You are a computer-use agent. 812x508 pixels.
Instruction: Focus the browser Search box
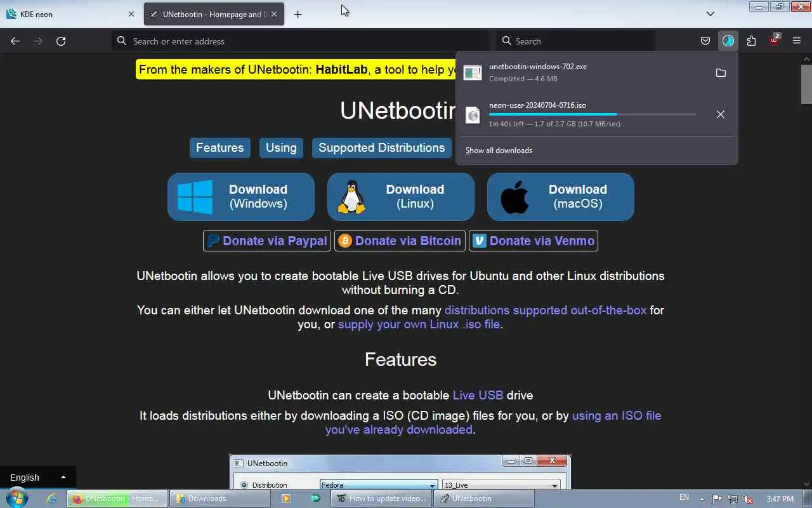click(x=575, y=41)
